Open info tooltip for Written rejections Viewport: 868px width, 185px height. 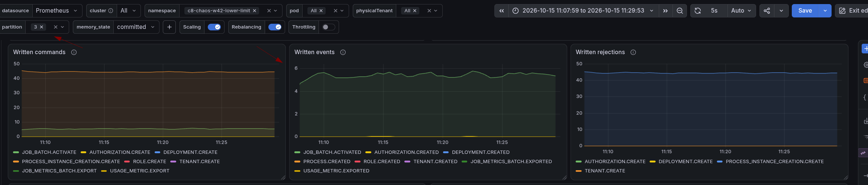coord(633,52)
